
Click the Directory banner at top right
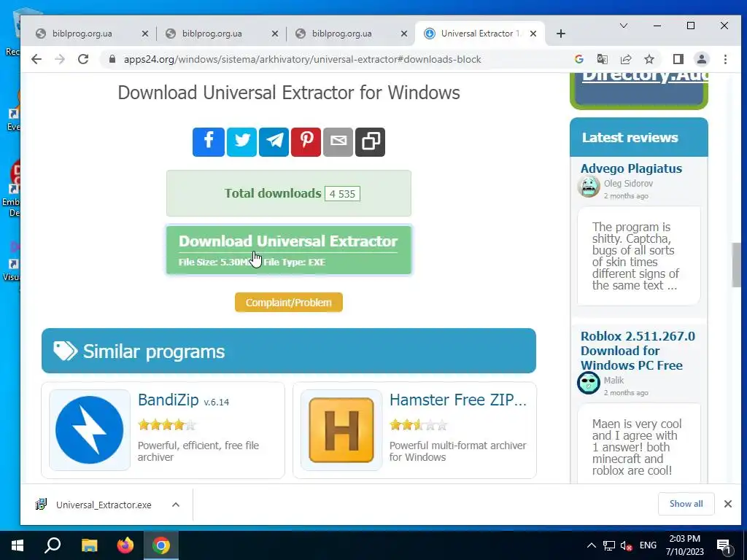tap(639, 91)
